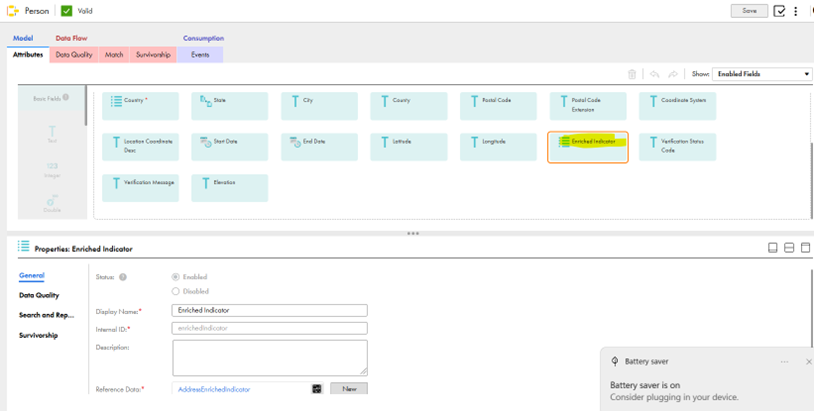Viewport: 814px width, 411px height.
Task: Switch to the Events tab
Action: click(200, 54)
